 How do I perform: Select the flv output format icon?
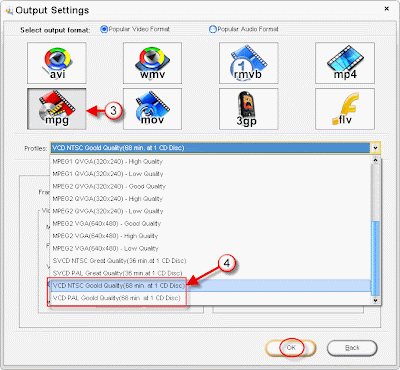pos(345,109)
